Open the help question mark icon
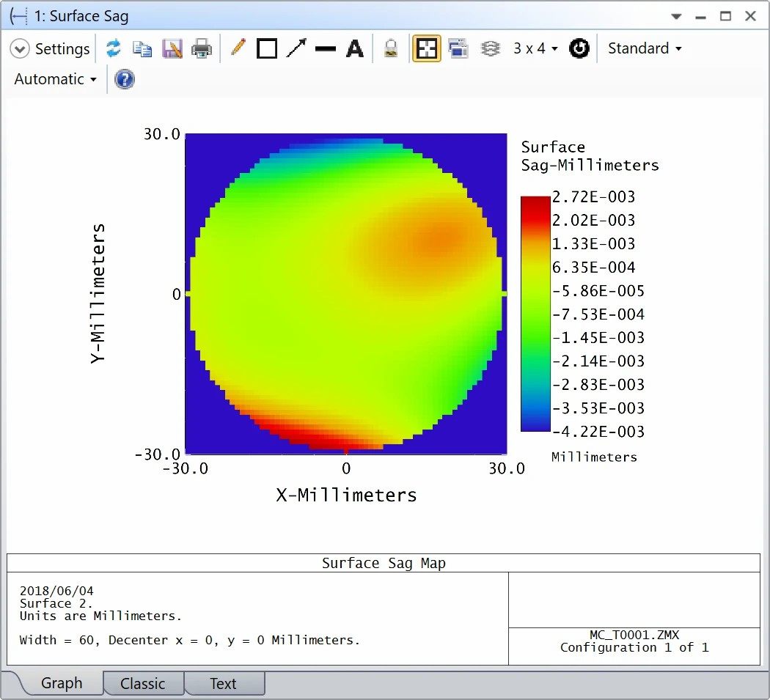Viewport: 770px width, 700px height. [125, 79]
